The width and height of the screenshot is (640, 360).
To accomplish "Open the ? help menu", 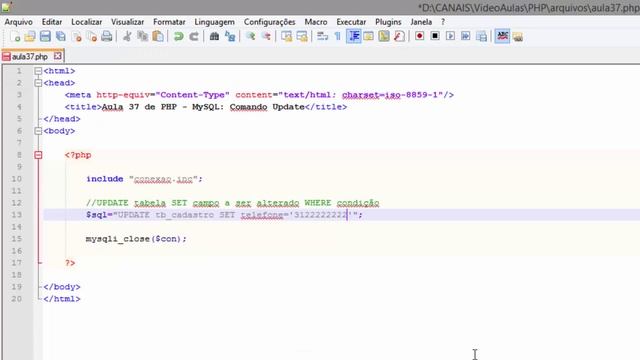I will [443, 22].
